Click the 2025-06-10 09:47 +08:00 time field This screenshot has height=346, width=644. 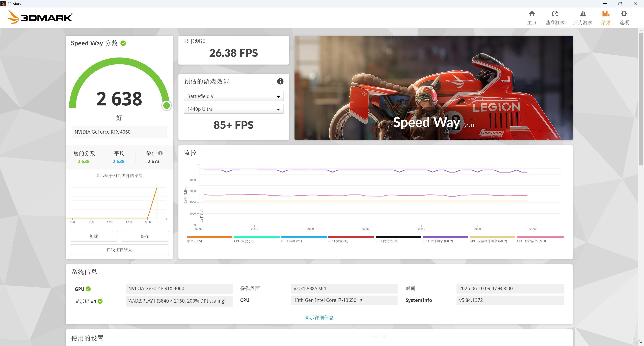coord(510,289)
